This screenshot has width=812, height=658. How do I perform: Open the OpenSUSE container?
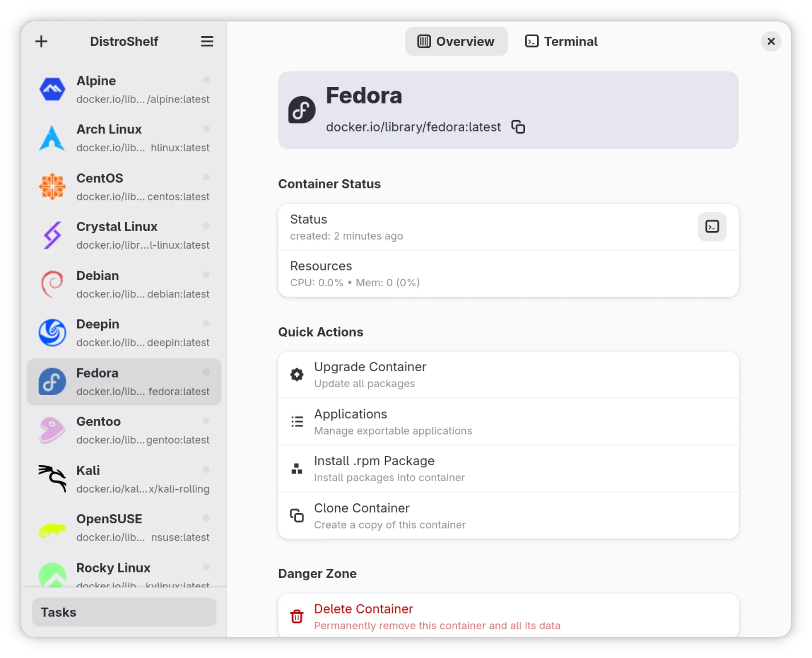(x=124, y=528)
